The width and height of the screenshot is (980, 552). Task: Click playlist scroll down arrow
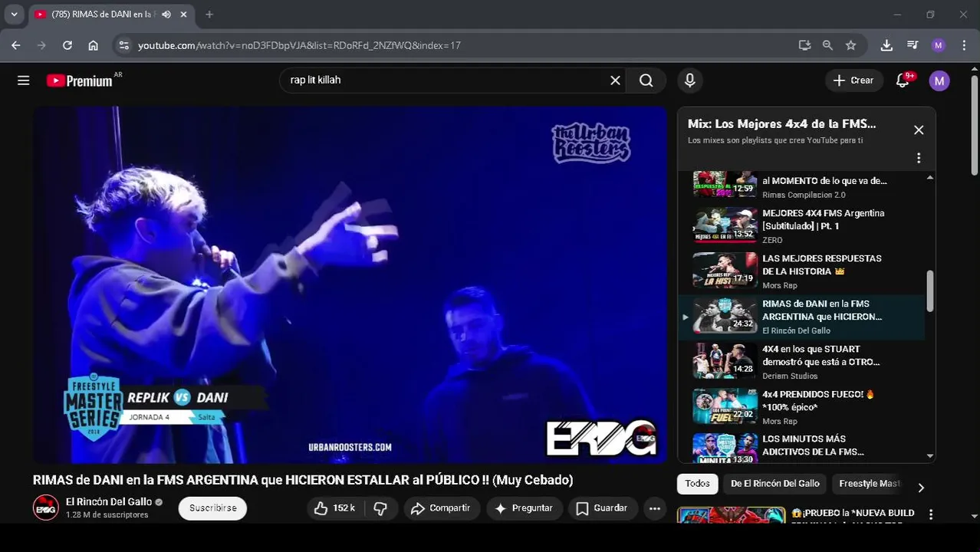tap(930, 456)
